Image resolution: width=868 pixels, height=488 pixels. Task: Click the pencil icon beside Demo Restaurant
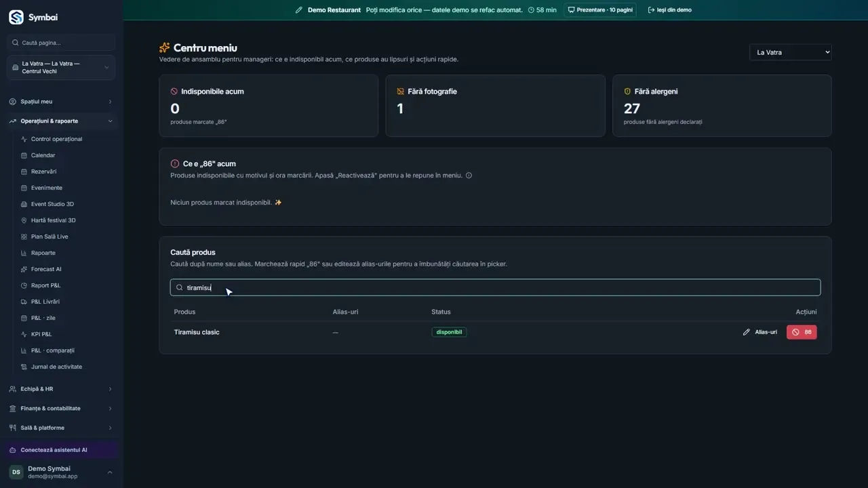(299, 10)
